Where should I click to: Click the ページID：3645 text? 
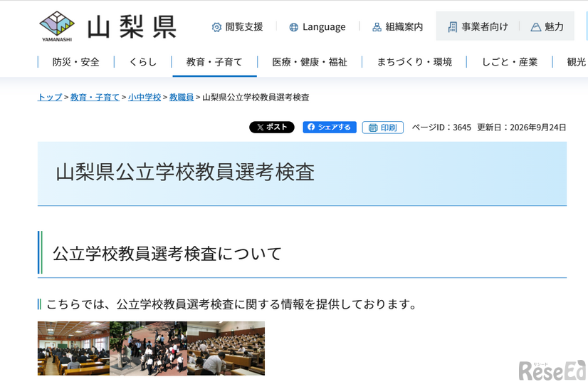point(441,128)
